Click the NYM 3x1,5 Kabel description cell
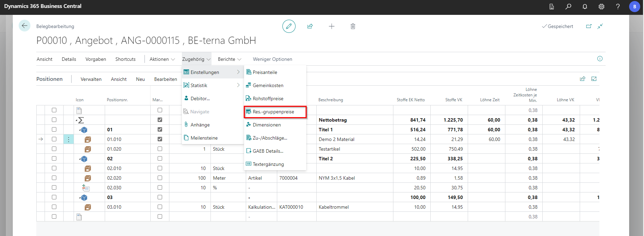 pos(337,178)
